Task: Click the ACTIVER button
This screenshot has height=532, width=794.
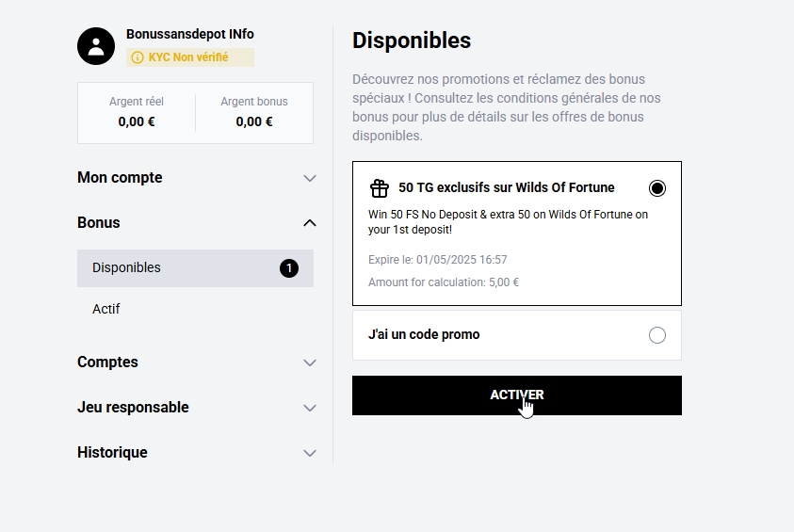Action: coord(517,395)
